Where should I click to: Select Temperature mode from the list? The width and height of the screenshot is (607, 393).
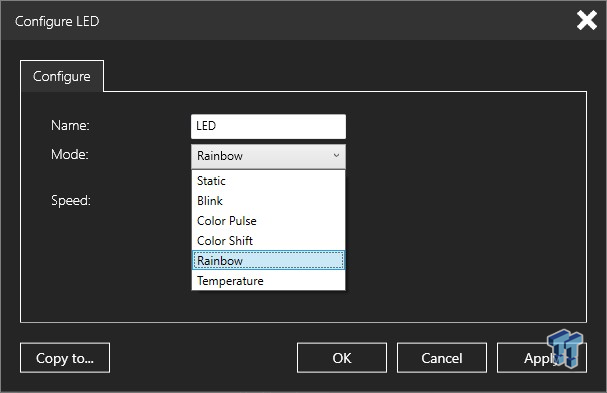point(268,281)
